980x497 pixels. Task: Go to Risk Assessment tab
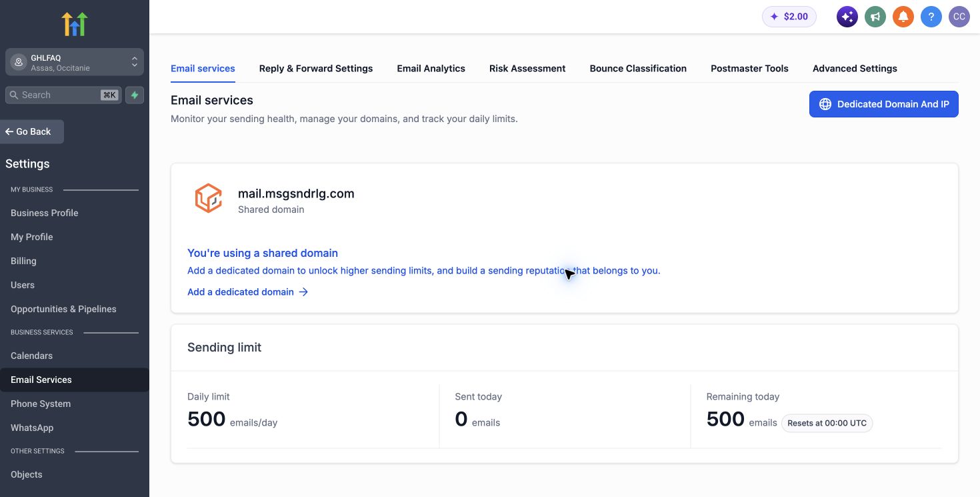click(x=527, y=68)
